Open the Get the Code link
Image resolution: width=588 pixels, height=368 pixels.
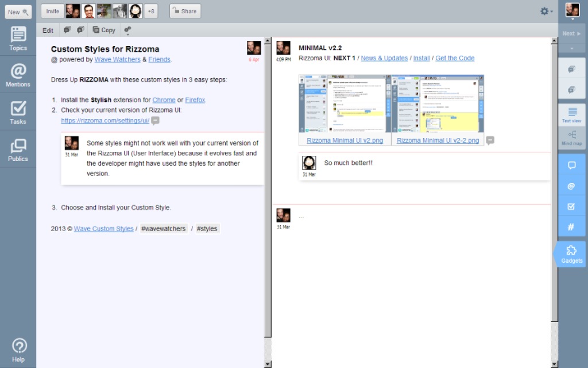455,58
